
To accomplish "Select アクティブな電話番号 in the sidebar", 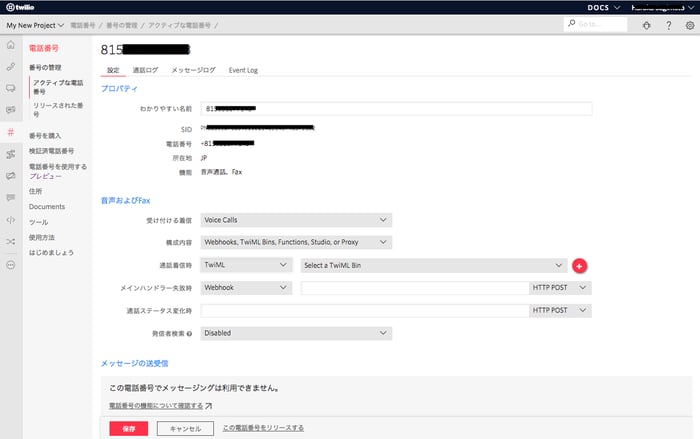I will [58, 87].
